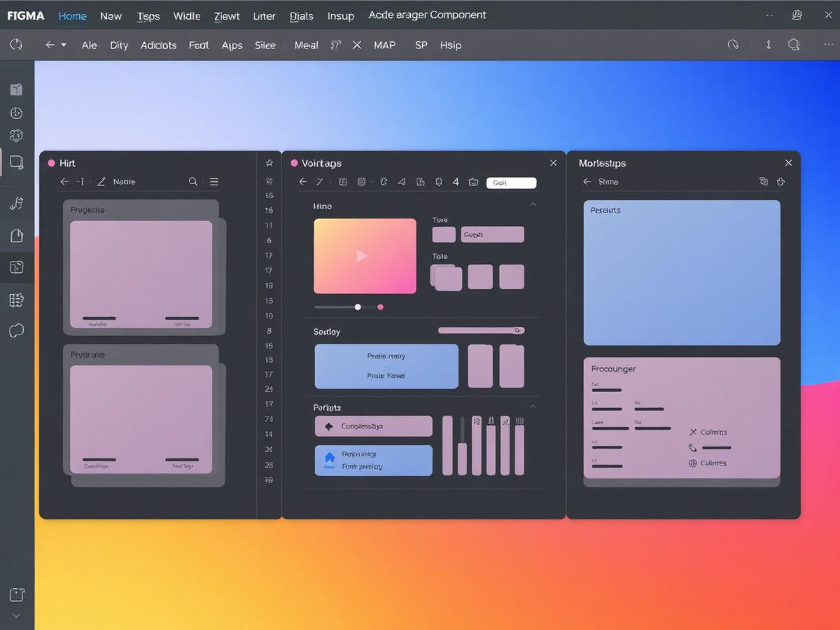Click the lock icon in Morlestips panel
The width and height of the screenshot is (840, 630).
(781, 181)
